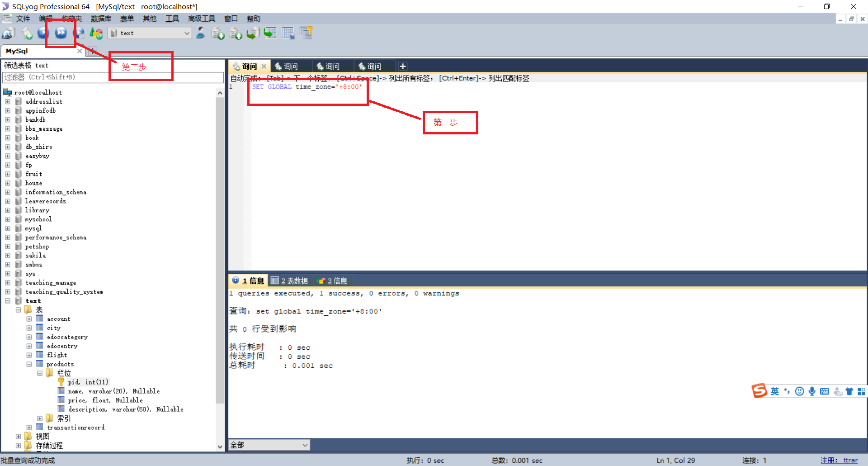Viewport: 868px width, 466px height.
Task: Click the 过滤器 filter input field
Action: (x=113, y=77)
